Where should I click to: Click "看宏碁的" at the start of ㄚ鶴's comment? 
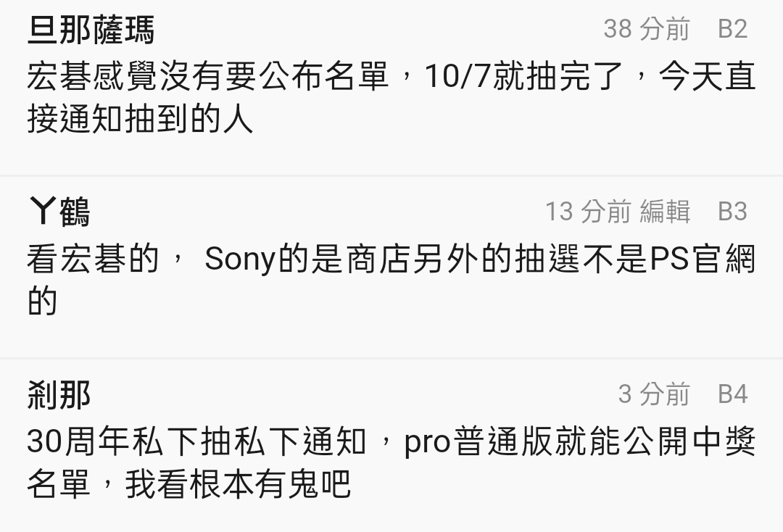pos(93,259)
